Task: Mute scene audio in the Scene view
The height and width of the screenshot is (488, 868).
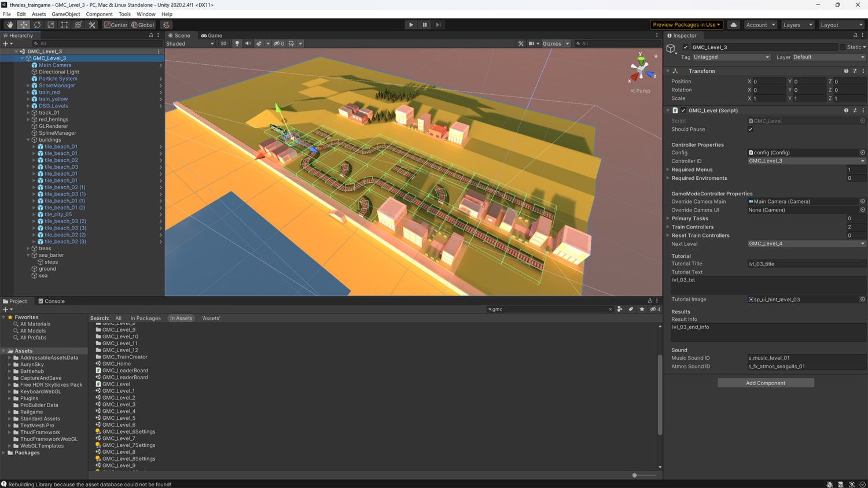Action: 248,43
